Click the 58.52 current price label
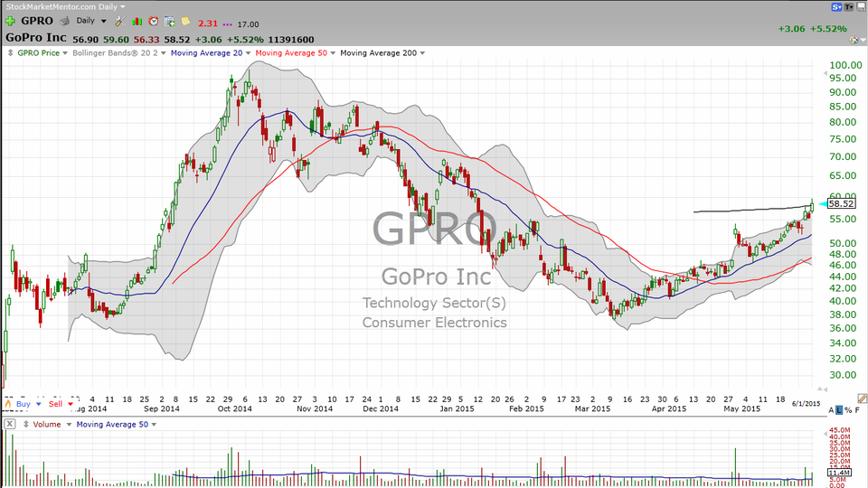The height and width of the screenshot is (488, 868). (842, 204)
